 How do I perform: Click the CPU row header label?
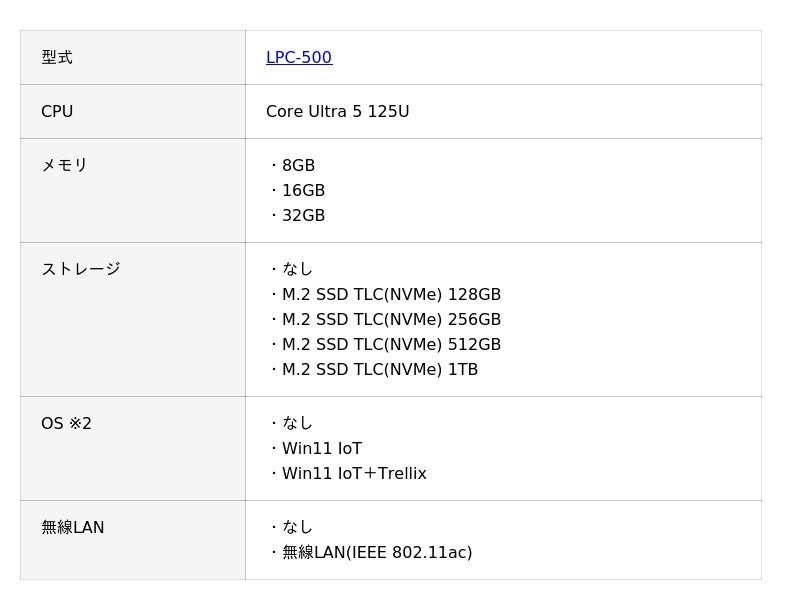tap(57, 112)
